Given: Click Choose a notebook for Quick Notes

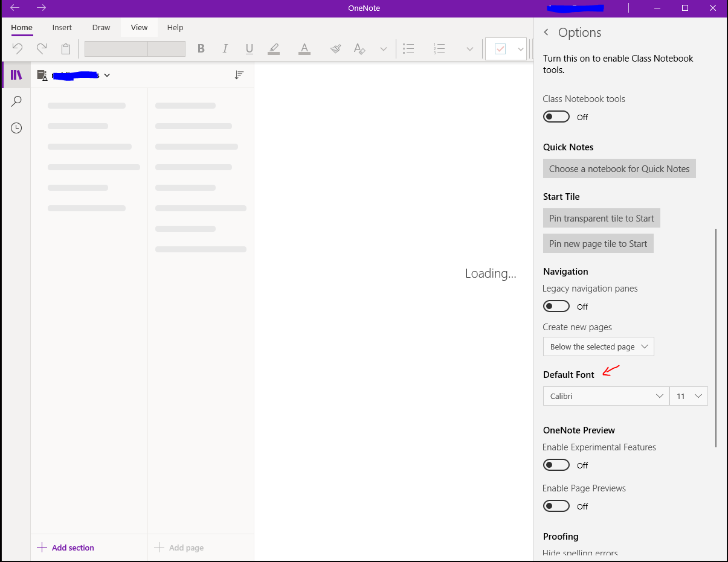Looking at the screenshot, I should 619,168.
